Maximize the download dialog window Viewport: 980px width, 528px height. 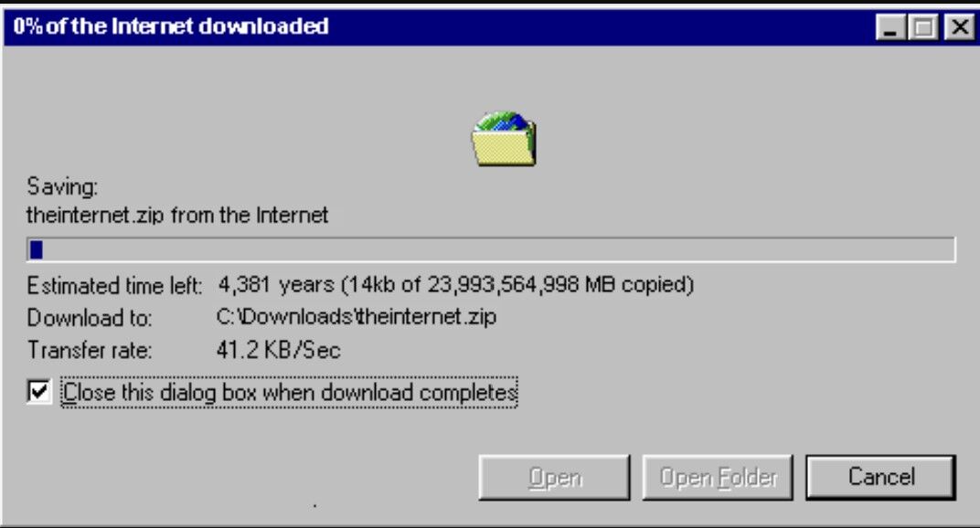pyautogui.click(x=923, y=27)
